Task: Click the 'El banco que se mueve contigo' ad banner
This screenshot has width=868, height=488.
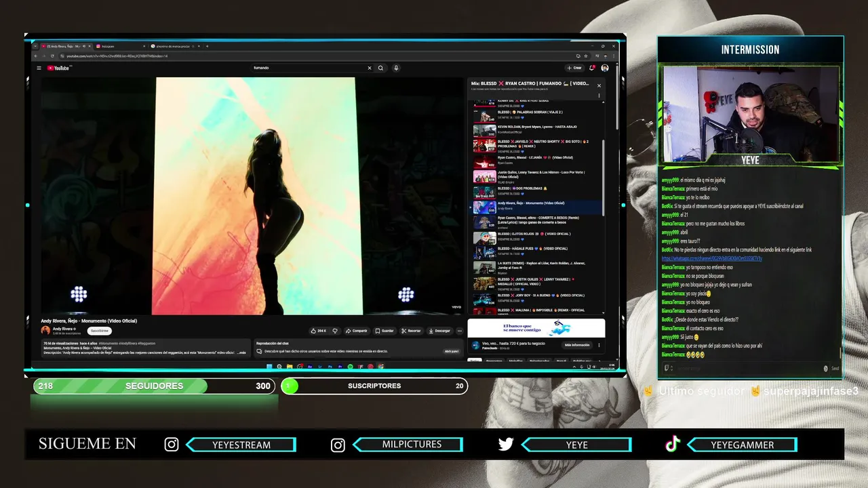Action: click(536, 328)
